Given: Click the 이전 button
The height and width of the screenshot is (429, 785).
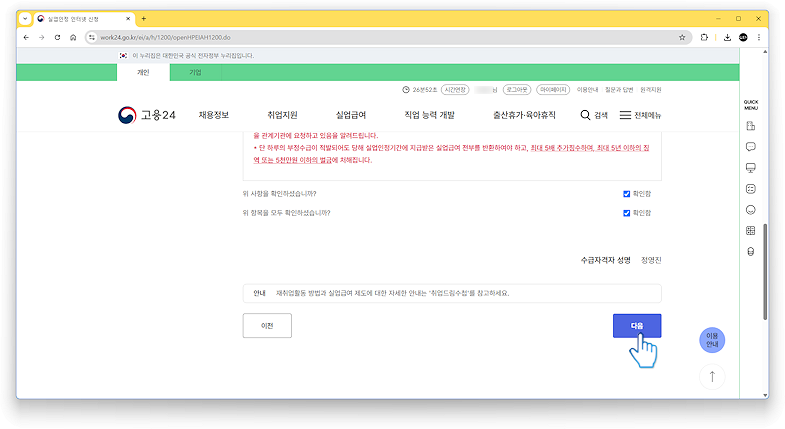Looking at the screenshot, I should tap(267, 326).
